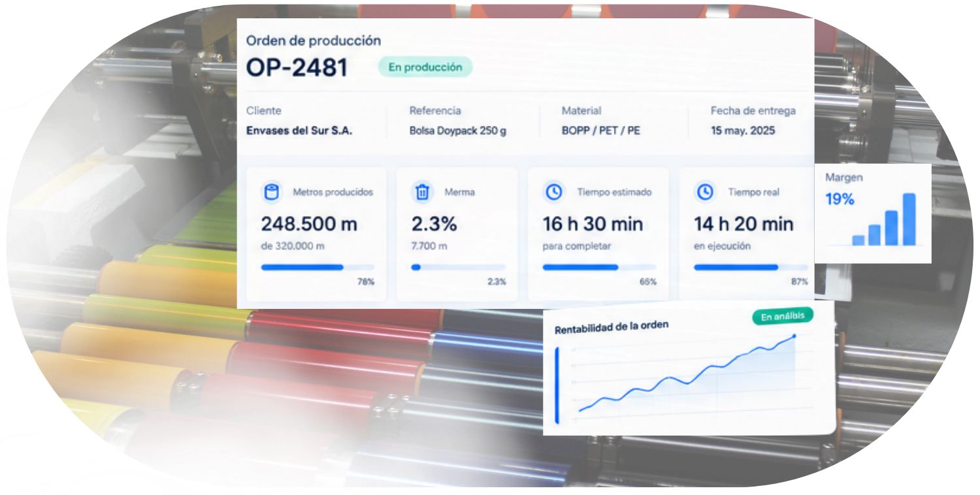This screenshot has width=980, height=495.
Task: Click the 248.500 m value
Action: 309,224
